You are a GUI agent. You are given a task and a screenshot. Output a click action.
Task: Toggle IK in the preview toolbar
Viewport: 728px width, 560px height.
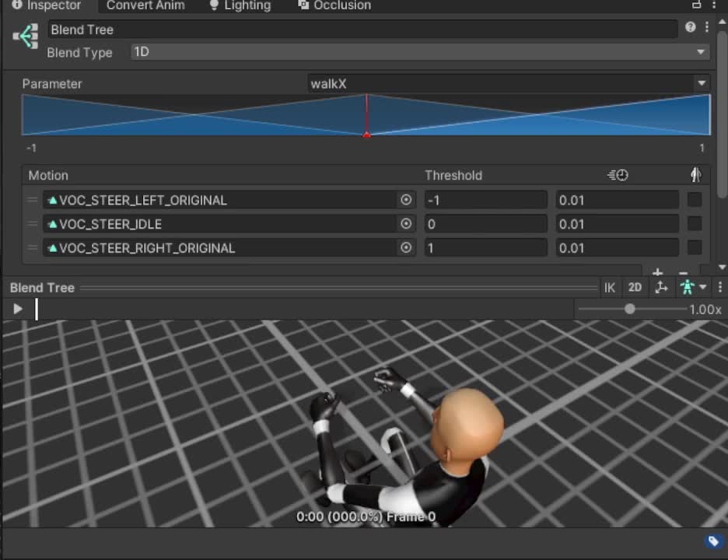click(x=610, y=288)
